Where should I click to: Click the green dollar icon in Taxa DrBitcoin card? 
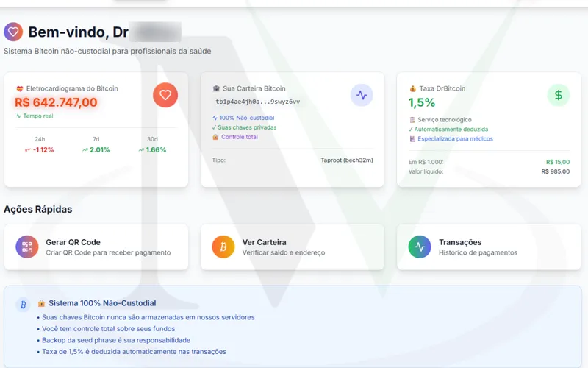(x=559, y=95)
